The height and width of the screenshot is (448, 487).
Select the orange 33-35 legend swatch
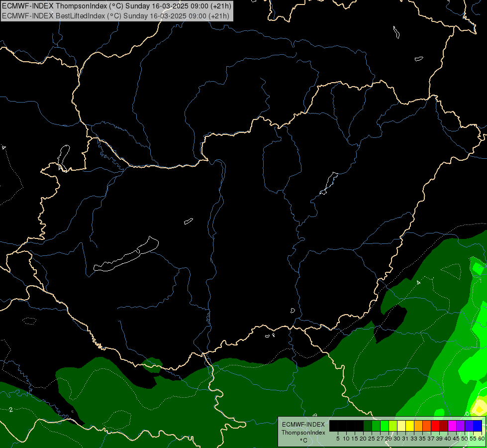[418, 426]
